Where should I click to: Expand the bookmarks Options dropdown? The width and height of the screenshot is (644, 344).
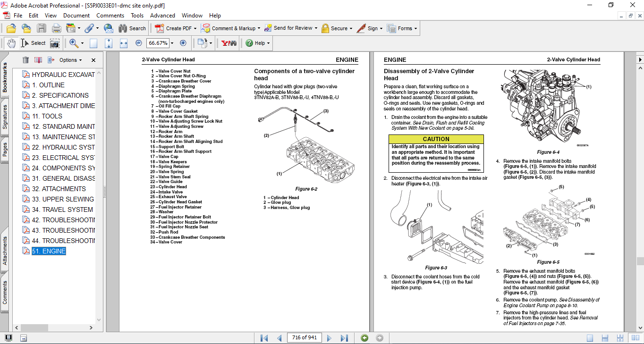pyautogui.click(x=70, y=60)
